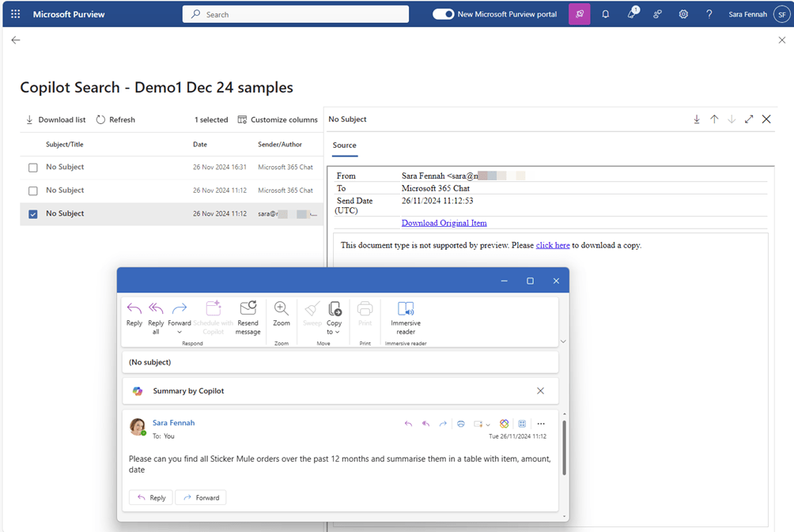Click the notifications bell icon

[606, 14]
